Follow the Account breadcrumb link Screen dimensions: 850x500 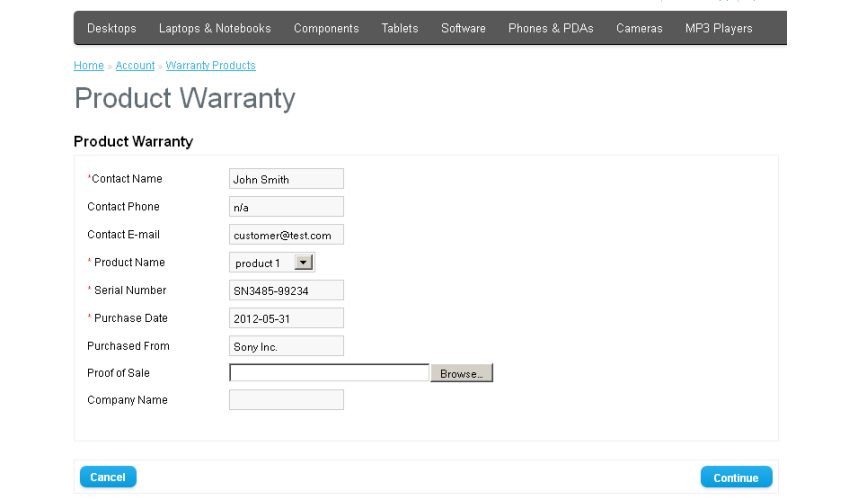(x=135, y=65)
